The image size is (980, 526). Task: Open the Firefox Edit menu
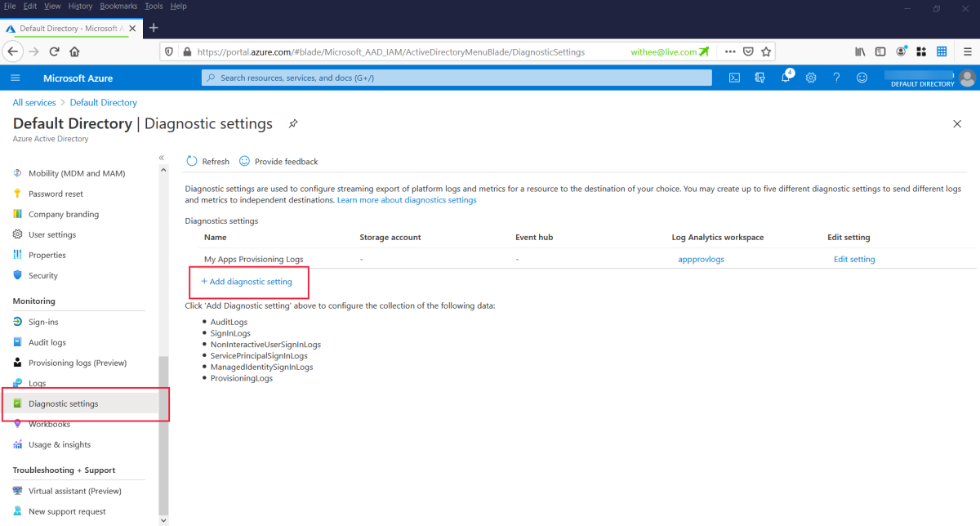[x=30, y=6]
